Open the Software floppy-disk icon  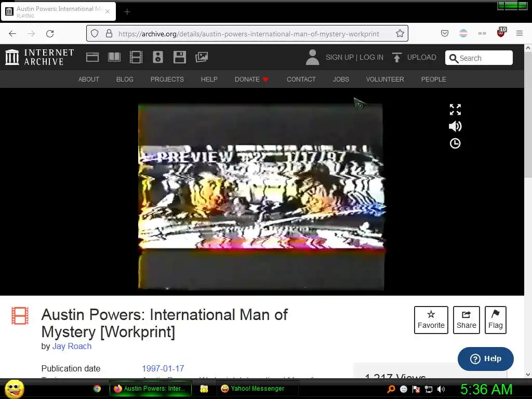(x=179, y=57)
